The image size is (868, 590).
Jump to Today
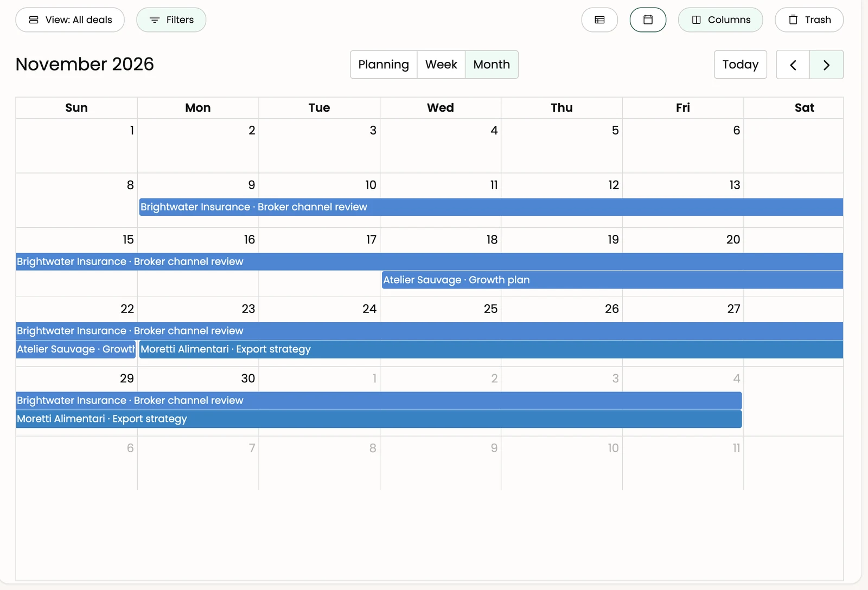click(741, 65)
